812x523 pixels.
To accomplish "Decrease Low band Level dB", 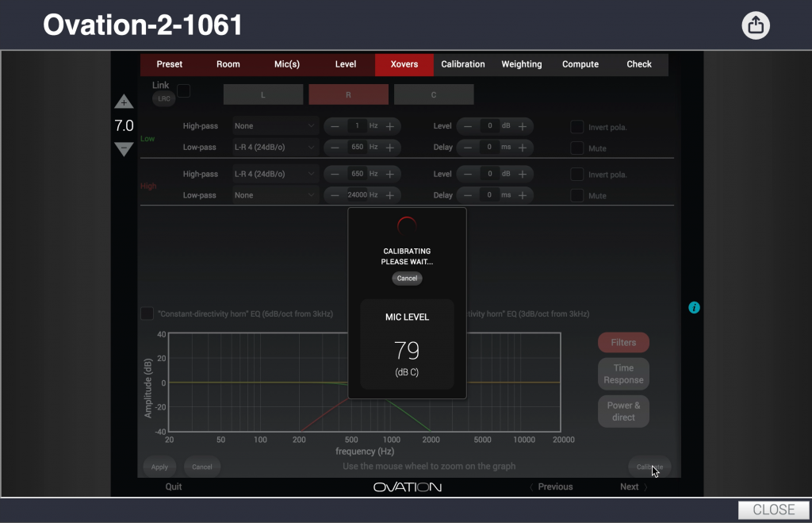I will 468,126.
